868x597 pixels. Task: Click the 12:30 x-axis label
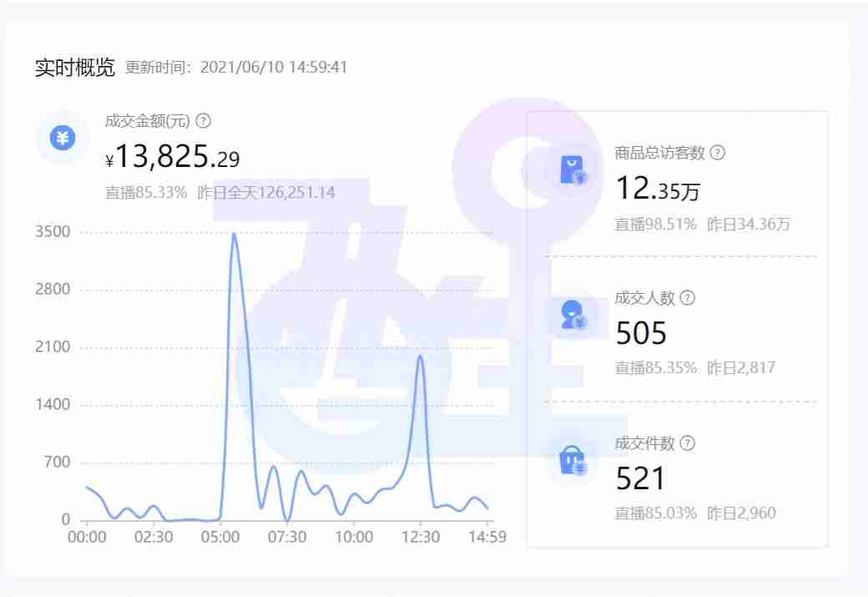click(421, 537)
